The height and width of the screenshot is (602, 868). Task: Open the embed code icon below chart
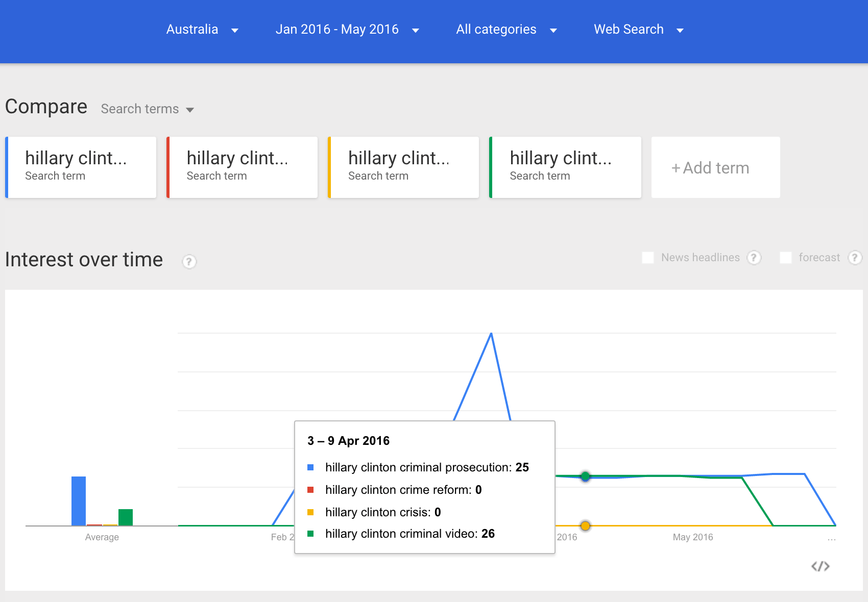(x=821, y=566)
